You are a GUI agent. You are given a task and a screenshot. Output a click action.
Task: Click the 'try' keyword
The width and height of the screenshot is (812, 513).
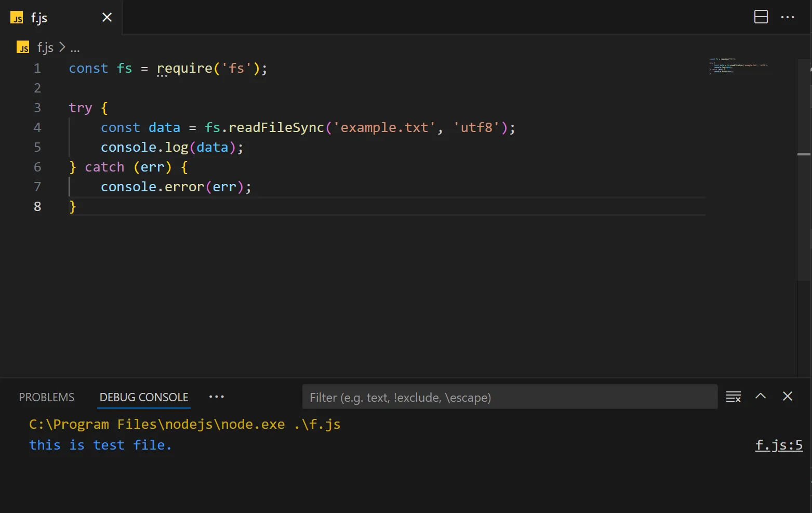[81, 108]
